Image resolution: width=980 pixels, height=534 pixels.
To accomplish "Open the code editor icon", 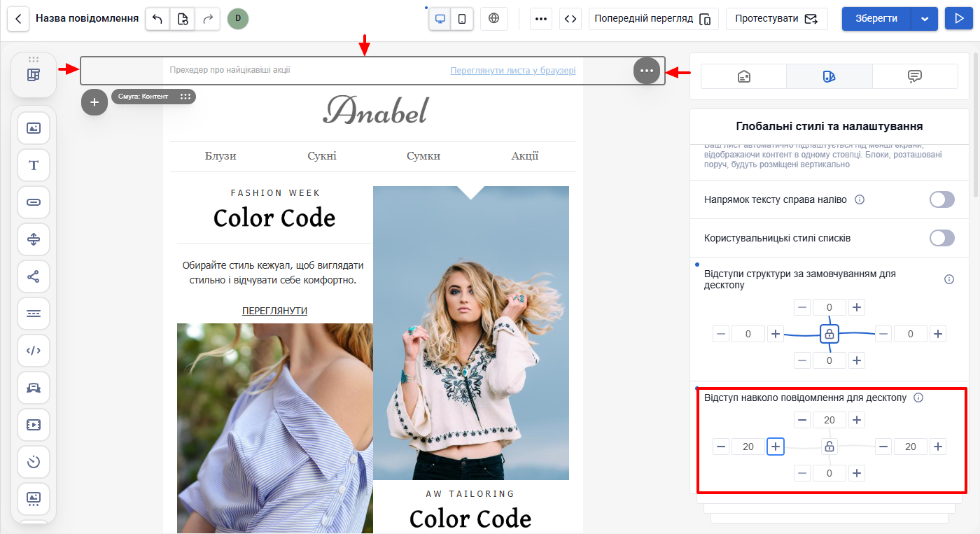I will [x=570, y=19].
